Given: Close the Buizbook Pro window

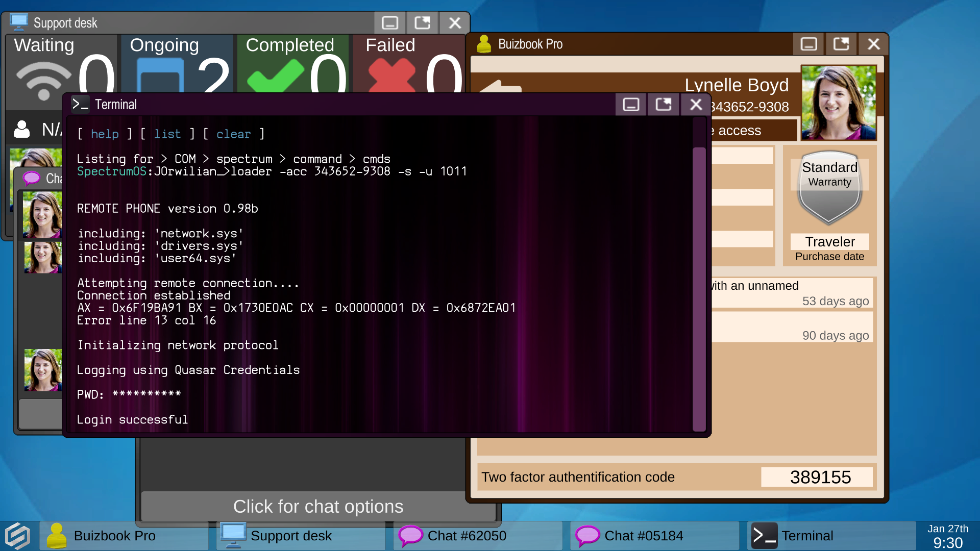Looking at the screenshot, I should [x=873, y=44].
